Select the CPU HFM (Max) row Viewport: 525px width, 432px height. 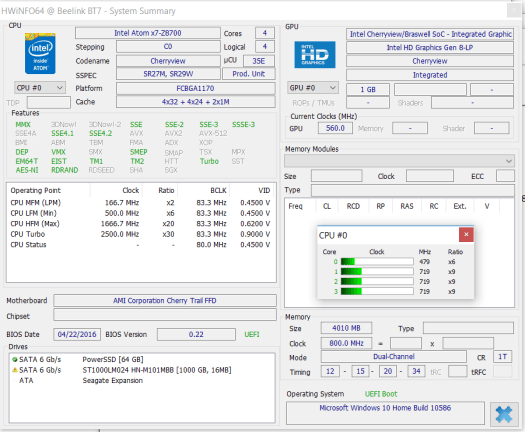[141, 223]
